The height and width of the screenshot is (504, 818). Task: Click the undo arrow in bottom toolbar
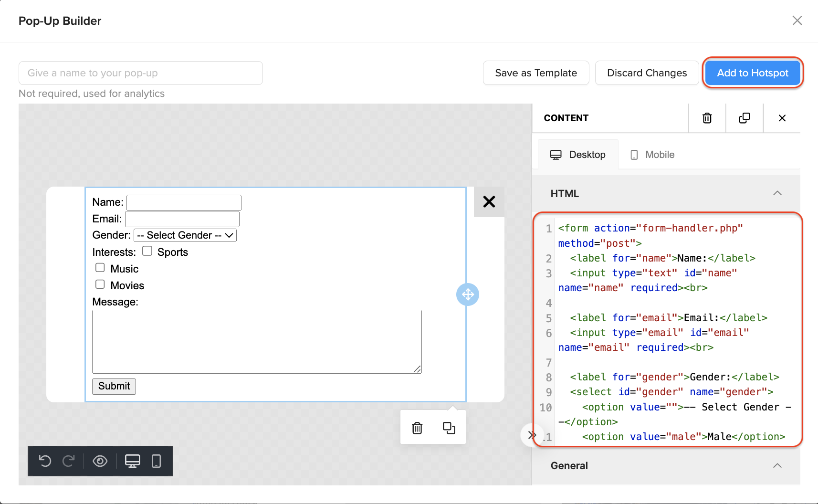(45, 461)
